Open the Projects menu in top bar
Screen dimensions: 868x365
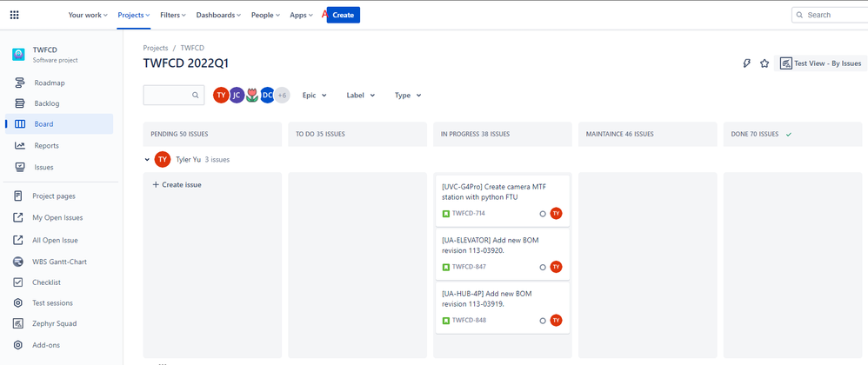[134, 15]
